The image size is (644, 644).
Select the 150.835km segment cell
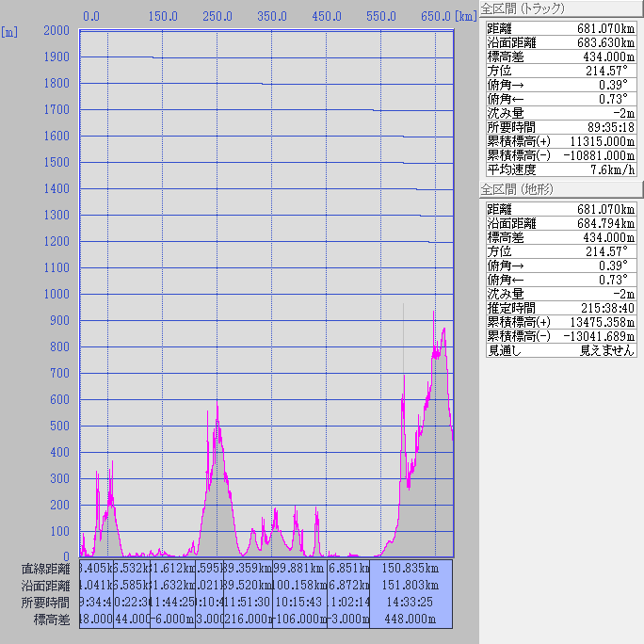coord(411,569)
